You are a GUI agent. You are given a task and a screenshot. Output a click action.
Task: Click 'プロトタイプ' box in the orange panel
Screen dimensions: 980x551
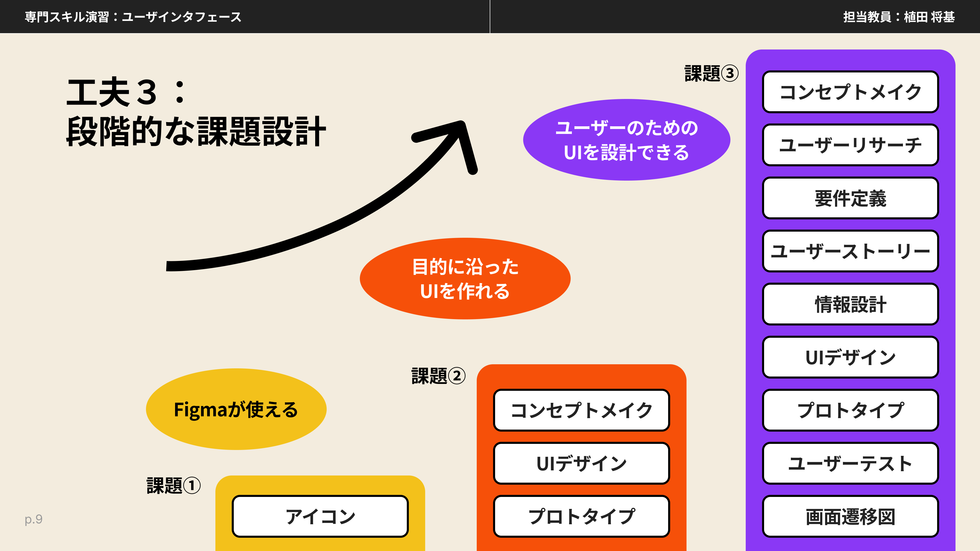pos(581,516)
